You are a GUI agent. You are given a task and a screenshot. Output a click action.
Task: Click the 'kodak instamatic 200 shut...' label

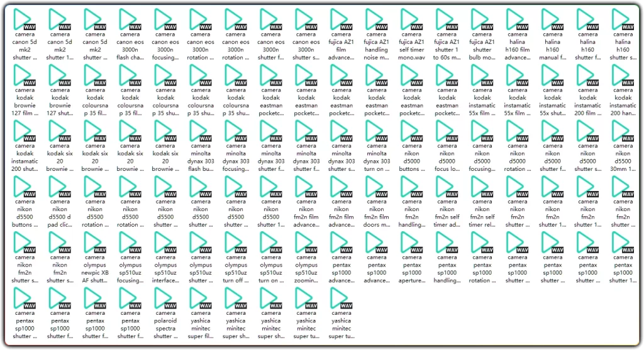(x=25, y=158)
